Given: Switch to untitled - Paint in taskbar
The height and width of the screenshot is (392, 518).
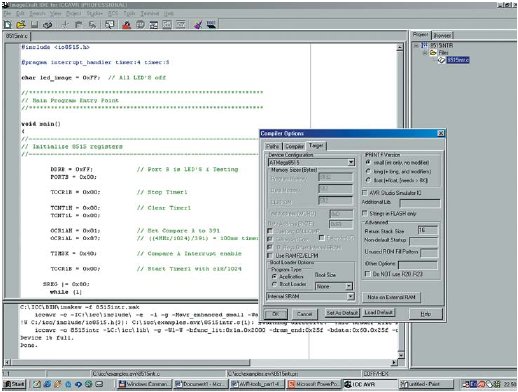Looking at the screenshot, I should (x=426, y=384).
